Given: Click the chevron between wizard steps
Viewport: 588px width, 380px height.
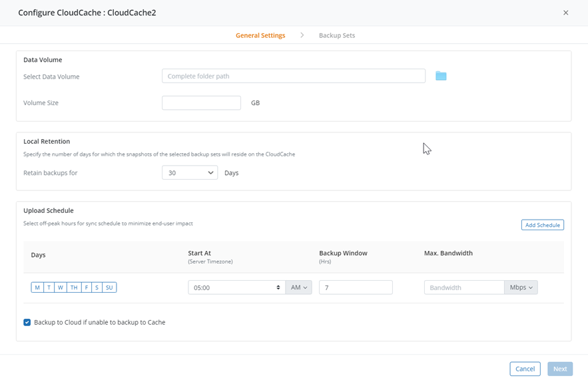Looking at the screenshot, I should click(302, 35).
